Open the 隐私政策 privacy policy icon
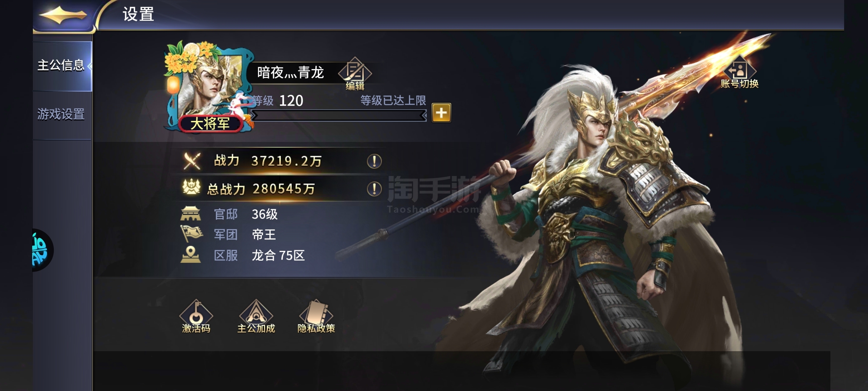 316,316
